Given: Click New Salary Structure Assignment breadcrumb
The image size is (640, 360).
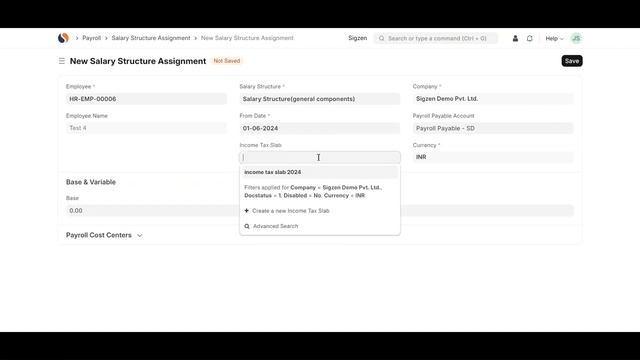Looking at the screenshot, I should (247, 38).
